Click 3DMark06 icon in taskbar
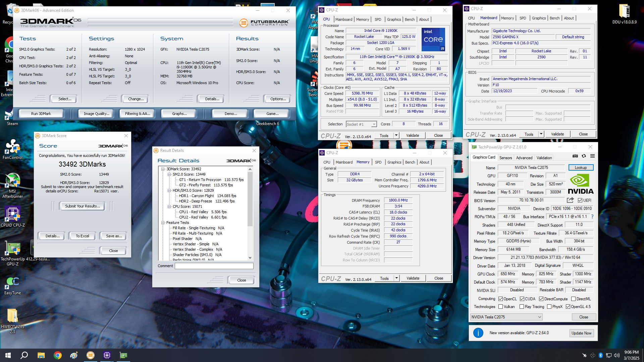The height and width of the screenshot is (362, 644). [91, 355]
